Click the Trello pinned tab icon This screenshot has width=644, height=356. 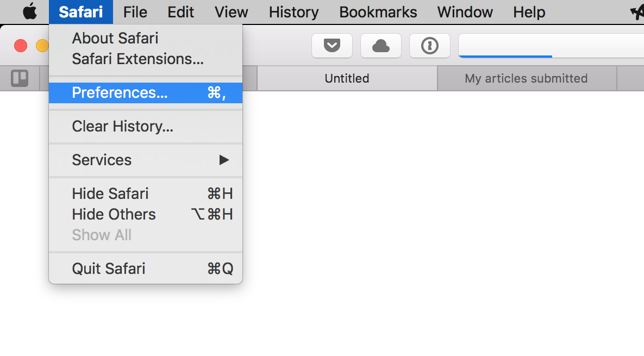coord(20,78)
